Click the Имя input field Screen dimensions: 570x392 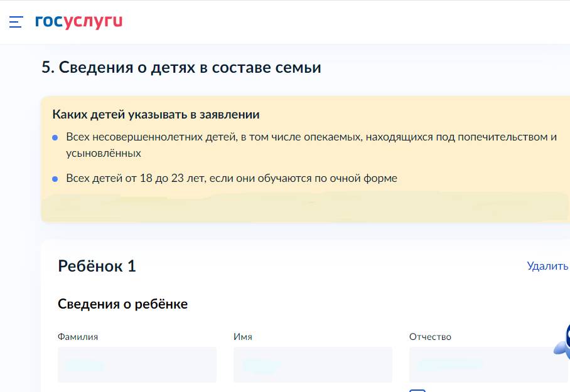coord(312,364)
